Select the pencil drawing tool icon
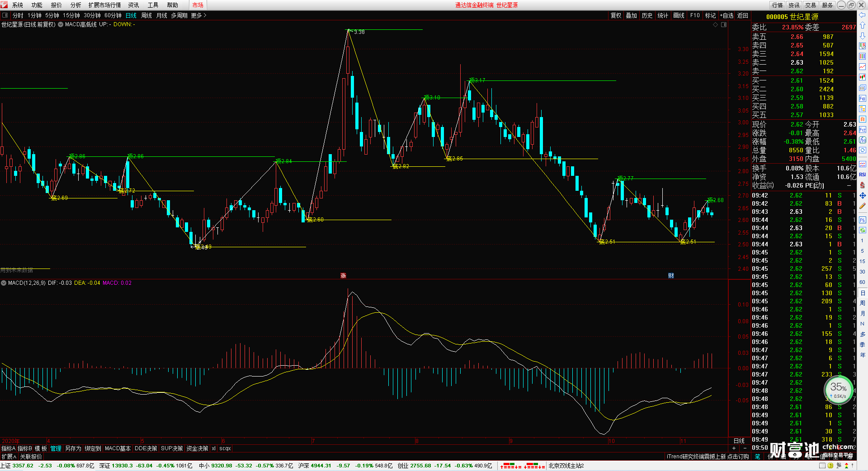The height and width of the screenshot is (471, 868). point(862,206)
